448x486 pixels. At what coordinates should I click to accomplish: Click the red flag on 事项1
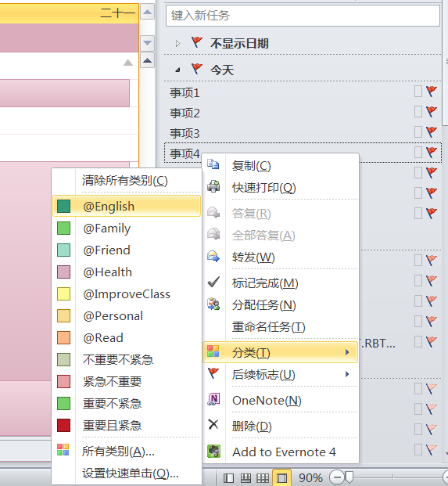click(x=432, y=91)
